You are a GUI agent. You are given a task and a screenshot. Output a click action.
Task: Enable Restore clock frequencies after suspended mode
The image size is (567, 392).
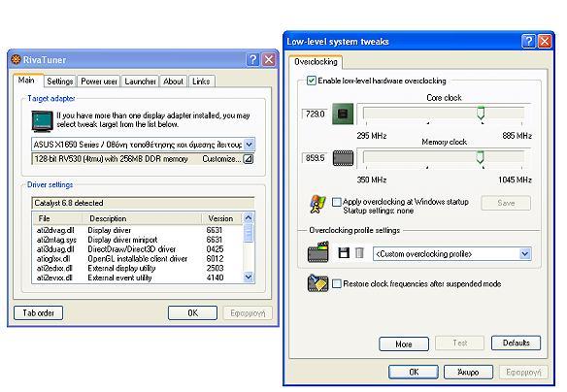click(x=337, y=283)
